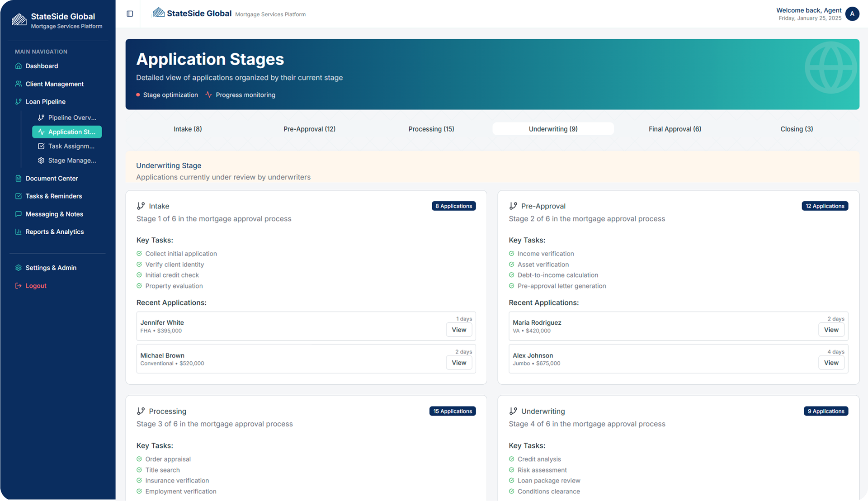Click the Messaging & Notes chat icon
The height and width of the screenshot is (501, 868).
coord(18,214)
